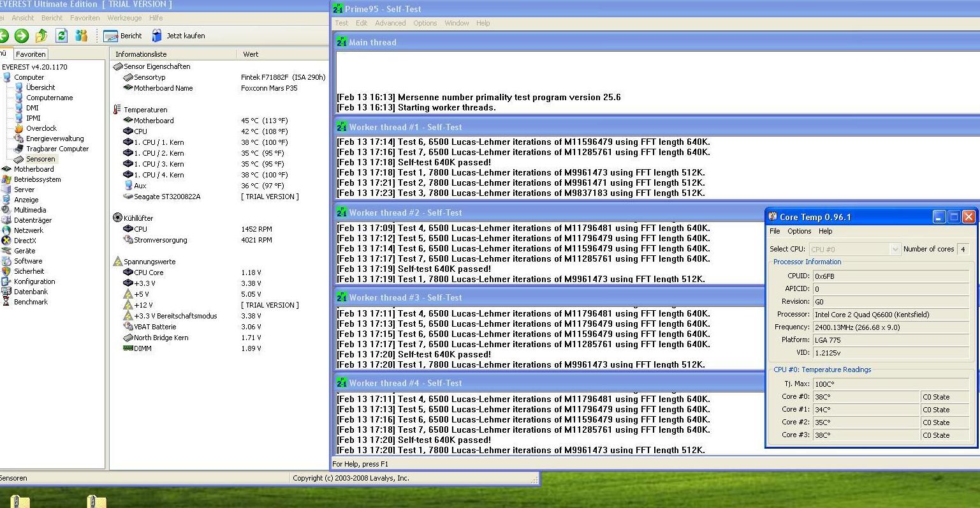This screenshot has height=508, width=980.
Task: Open the Advanced menu in Prime95
Action: click(x=390, y=23)
